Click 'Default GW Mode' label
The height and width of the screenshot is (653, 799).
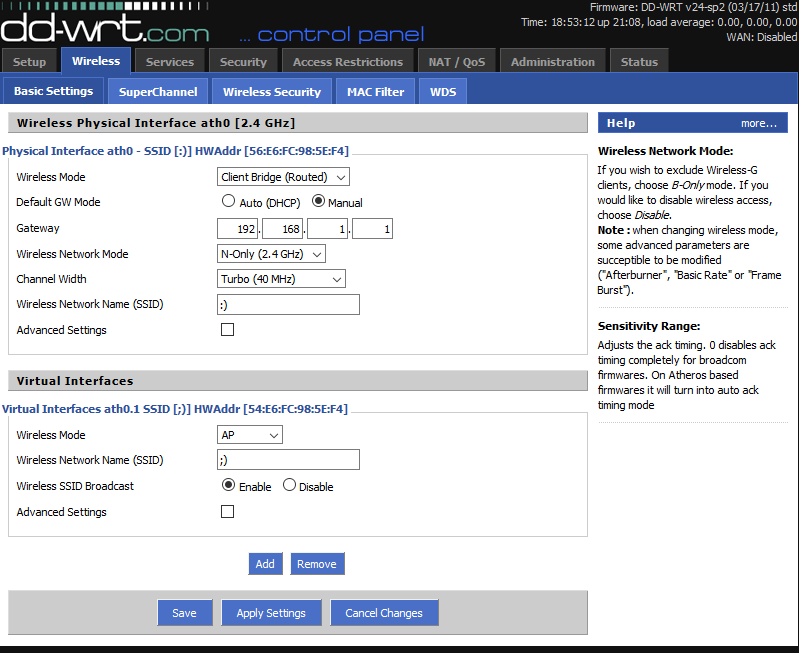tap(58, 202)
